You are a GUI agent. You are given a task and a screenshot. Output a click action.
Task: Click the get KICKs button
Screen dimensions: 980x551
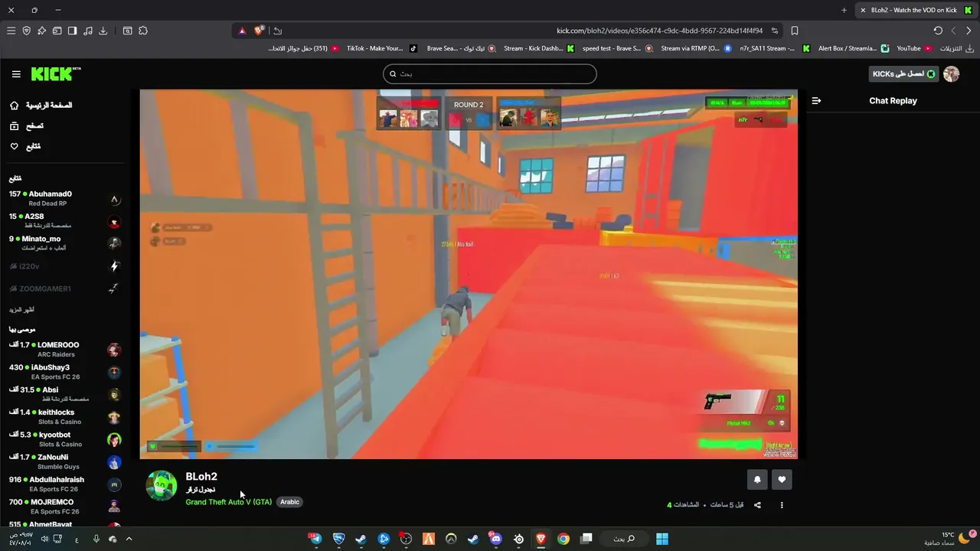coord(903,73)
